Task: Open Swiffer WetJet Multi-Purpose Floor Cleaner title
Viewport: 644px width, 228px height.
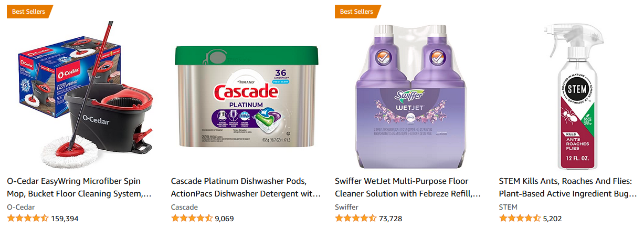Action: pyautogui.click(x=407, y=187)
